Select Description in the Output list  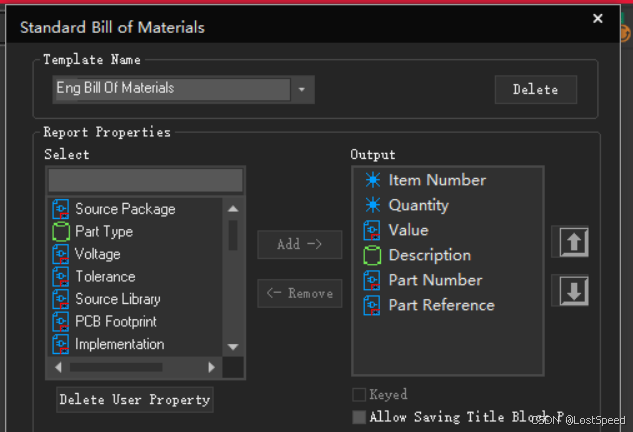(429, 255)
